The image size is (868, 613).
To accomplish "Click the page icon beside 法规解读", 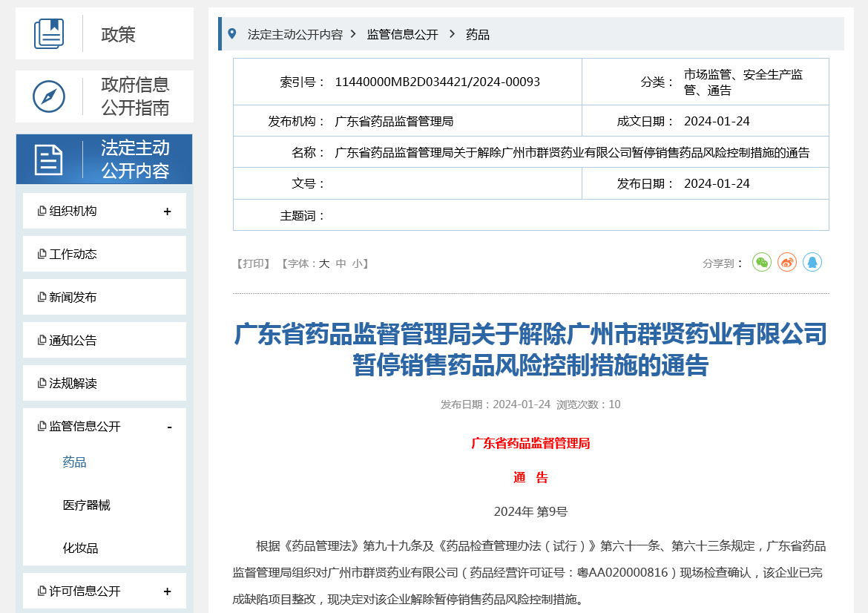I will point(42,383).
